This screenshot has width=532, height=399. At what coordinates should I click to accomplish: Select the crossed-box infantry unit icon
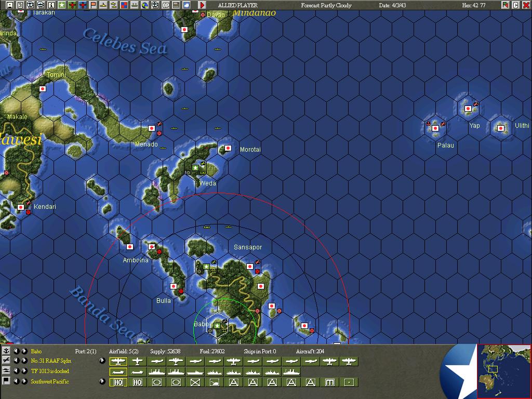point(195,382)
